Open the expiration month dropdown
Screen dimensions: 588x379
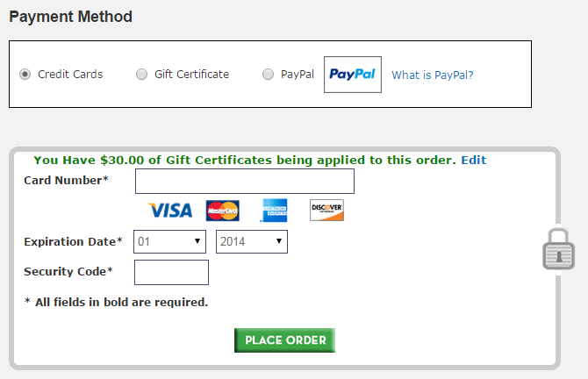(170, 241)
